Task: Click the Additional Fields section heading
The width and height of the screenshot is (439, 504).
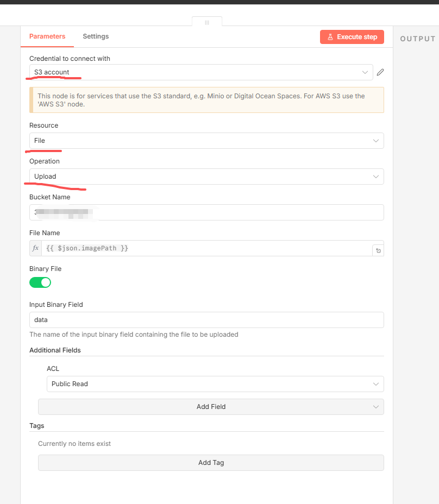Action: [x=55, y=350]
